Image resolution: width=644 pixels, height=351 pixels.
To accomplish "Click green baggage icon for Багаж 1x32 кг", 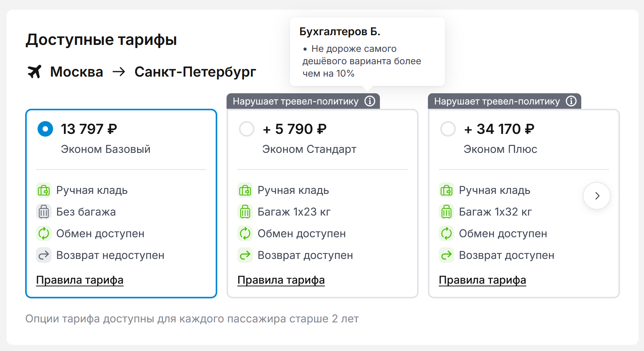I will click(447, 212).
